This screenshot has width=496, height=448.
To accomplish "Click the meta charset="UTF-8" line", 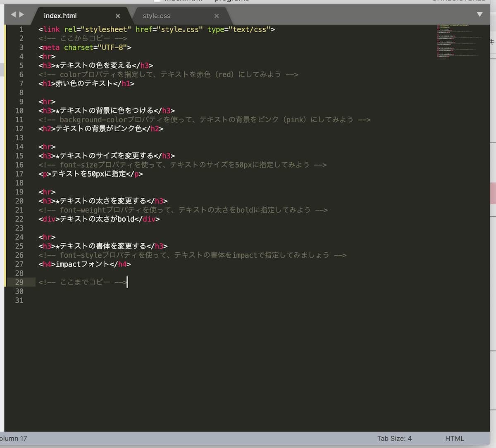I will [x=85, y=47].
